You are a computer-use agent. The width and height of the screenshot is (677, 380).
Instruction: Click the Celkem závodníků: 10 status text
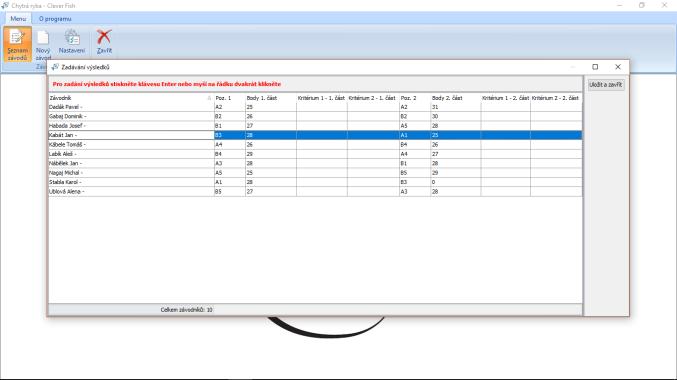(186, 310)
